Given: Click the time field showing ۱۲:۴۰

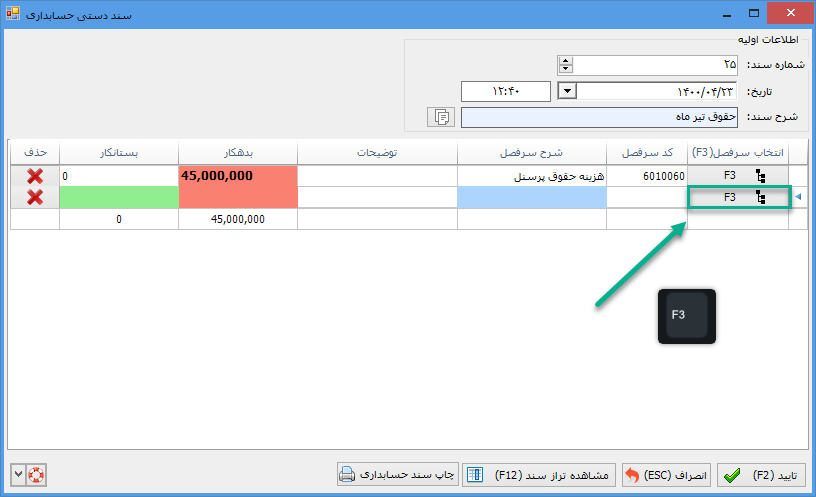Looking at the screenshot, I should click(505, 91).
